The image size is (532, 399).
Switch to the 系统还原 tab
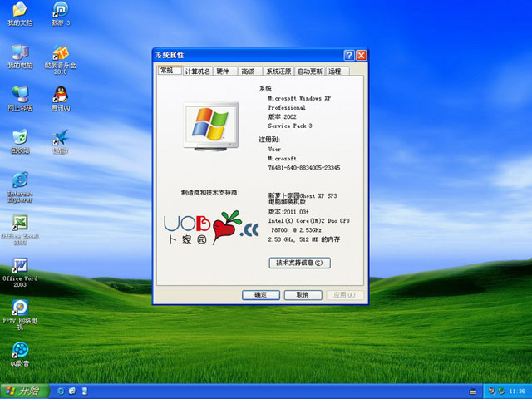click(x=278, y=71)
